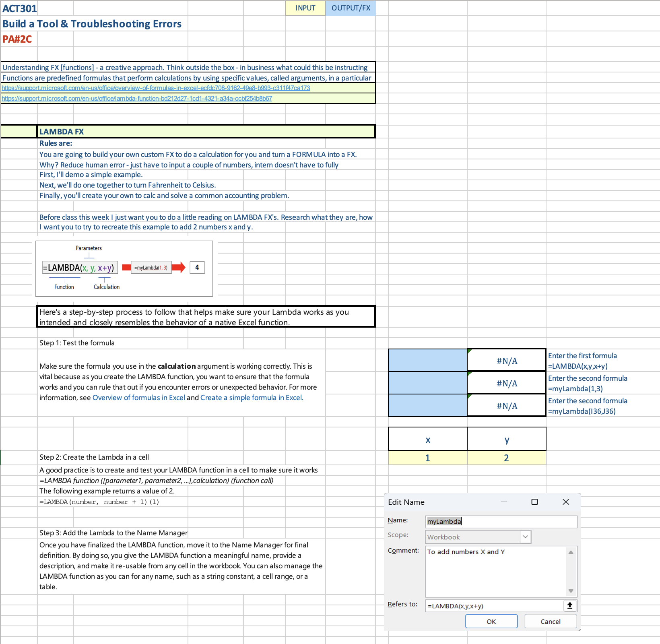The height and width of the screenshot is (644, 660).
Task: Open the lambda-function support link
Action: point(137,98)
